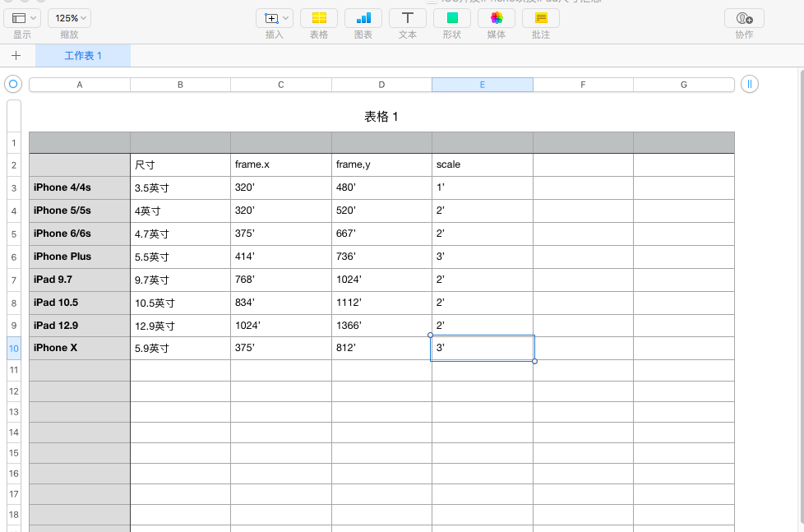Click the selected cell containing 3' in row 10
Viewport: 804px width, 532px height.
[x=483, y=349]
